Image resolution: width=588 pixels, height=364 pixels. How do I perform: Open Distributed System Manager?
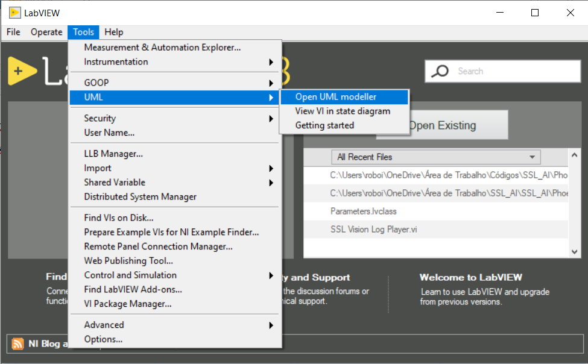175,197
